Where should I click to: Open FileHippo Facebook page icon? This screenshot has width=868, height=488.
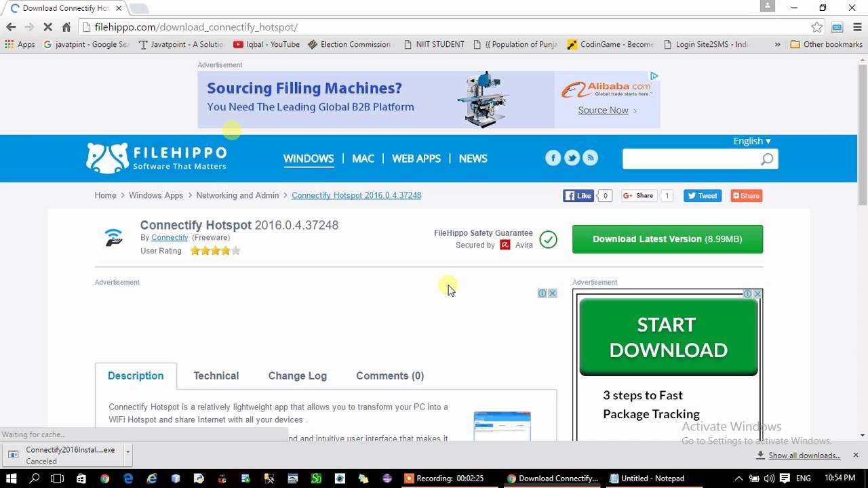click(x=553, y=158)
